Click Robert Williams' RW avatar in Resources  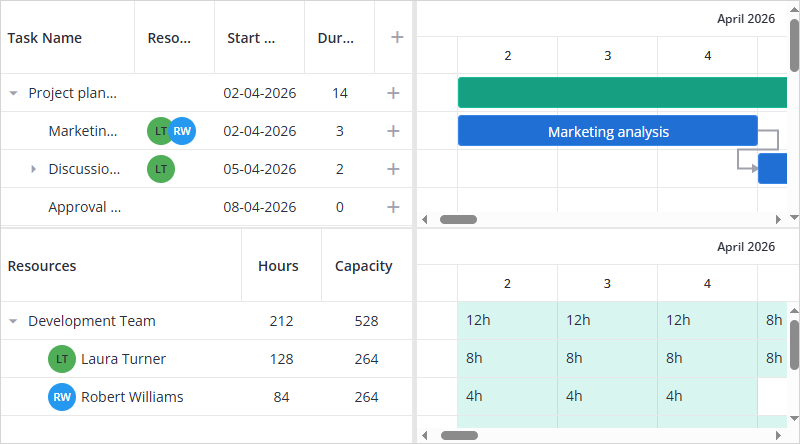(x=62, y=397)
